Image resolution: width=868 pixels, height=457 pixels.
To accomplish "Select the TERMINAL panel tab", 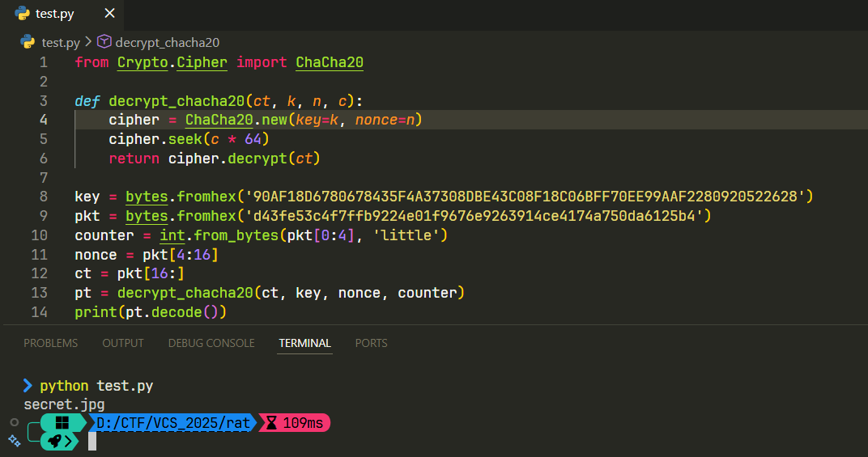I will (305, 343).
